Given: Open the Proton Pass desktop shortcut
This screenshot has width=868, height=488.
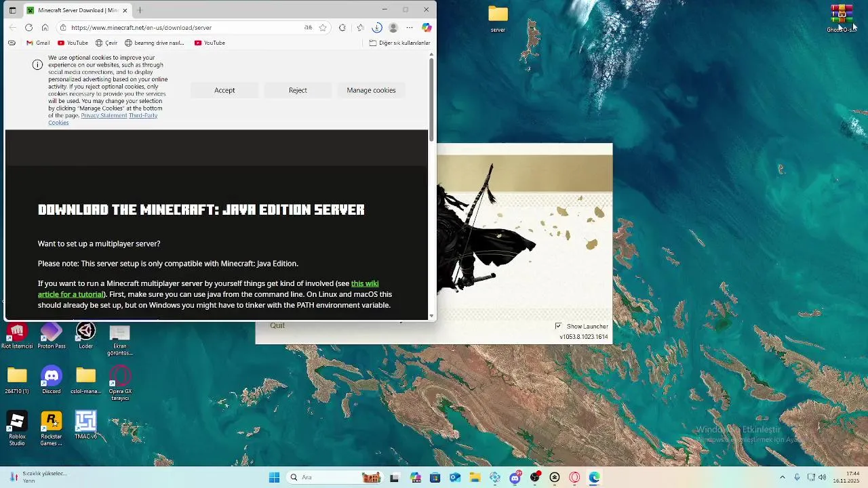Looking at the screenshot, I should 52,336.
